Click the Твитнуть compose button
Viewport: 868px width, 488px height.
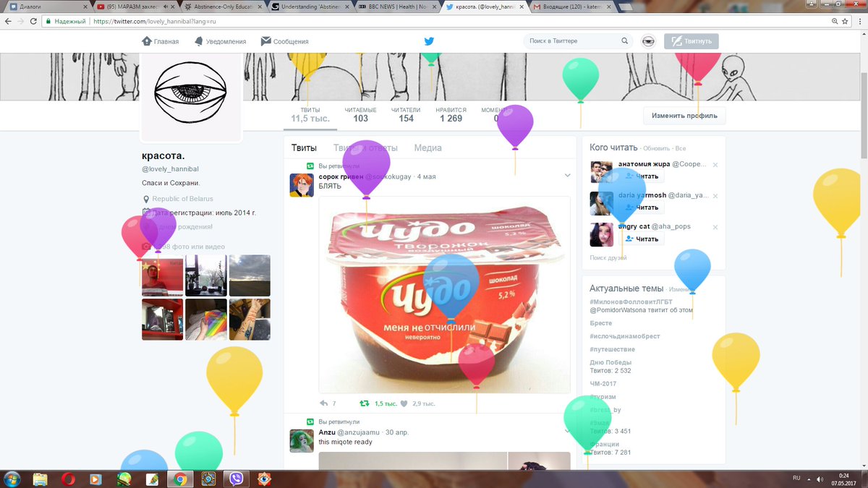tap(692, 41)
